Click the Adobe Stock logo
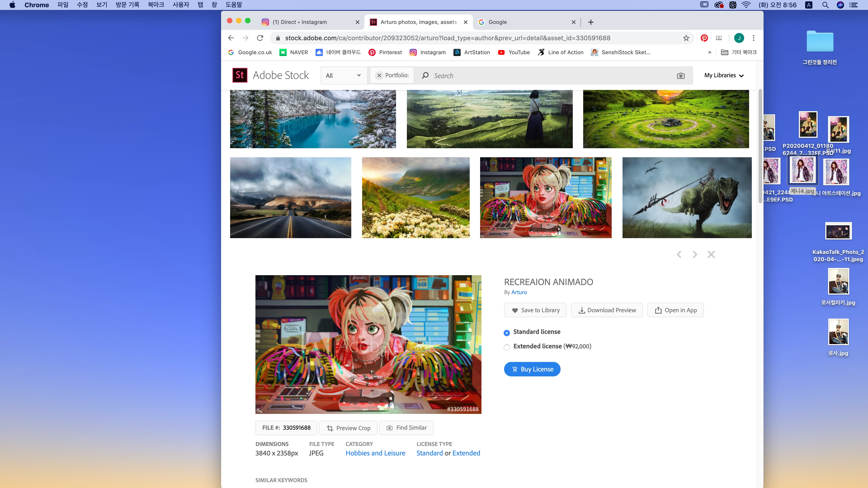 (271, 75)
